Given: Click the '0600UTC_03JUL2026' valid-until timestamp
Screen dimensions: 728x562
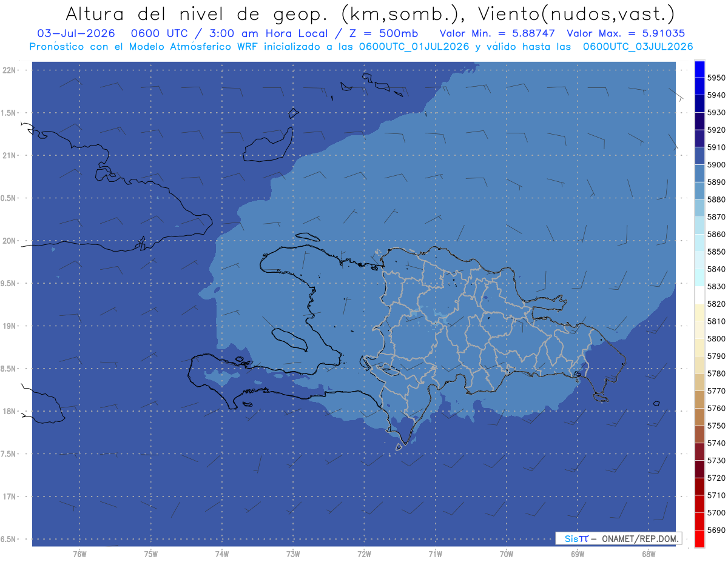Looking at the screenshot, I should pyautogui.click(x=638, y=46).
